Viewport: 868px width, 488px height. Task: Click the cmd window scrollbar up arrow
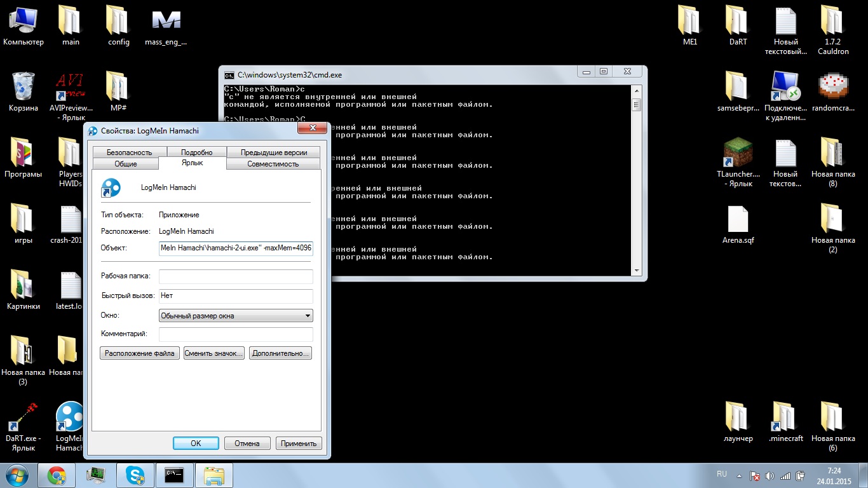pyautogui.click(x=637, y=90)
